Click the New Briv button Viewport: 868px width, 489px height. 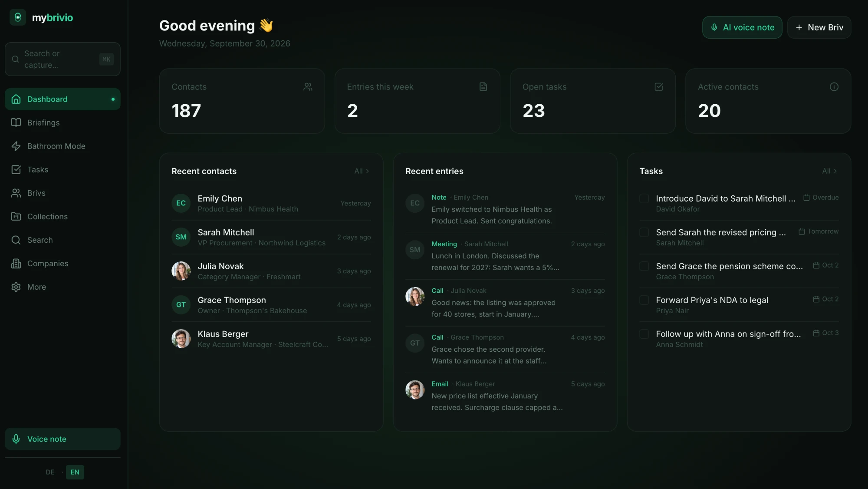(x=819, y=27)
